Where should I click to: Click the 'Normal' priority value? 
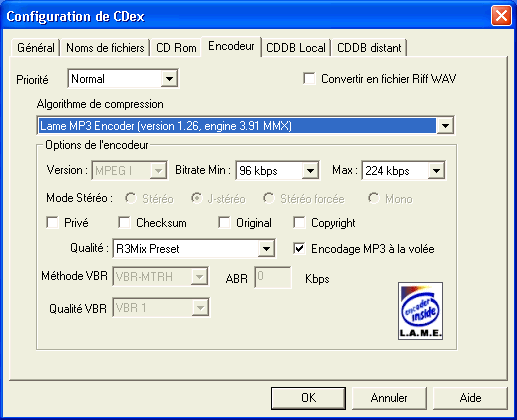point(88,79)
